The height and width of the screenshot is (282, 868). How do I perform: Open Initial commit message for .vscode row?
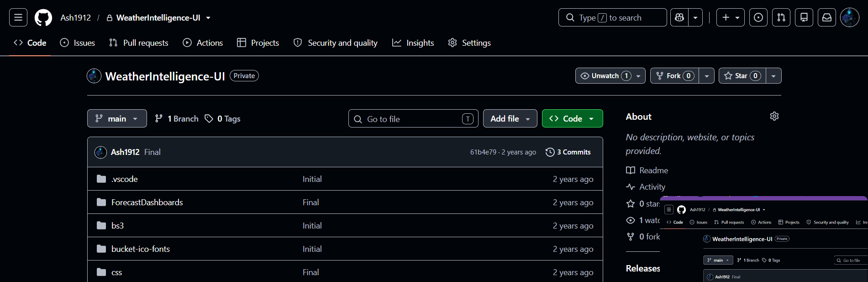tap(312, 179)
